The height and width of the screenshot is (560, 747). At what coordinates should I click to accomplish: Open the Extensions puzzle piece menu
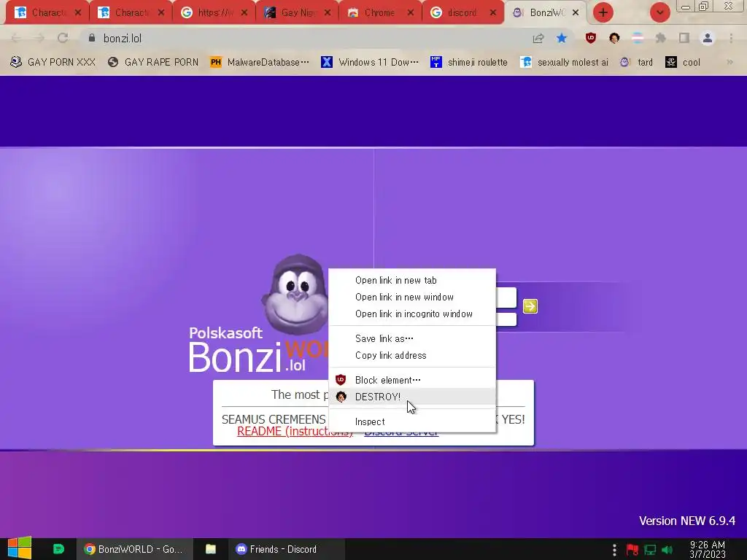[x=661, y=38]
